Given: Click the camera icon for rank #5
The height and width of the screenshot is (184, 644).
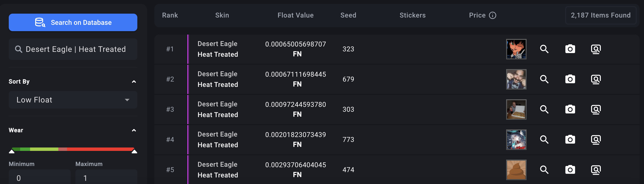Looking at the screenshot, I should (x=570, y=170).
